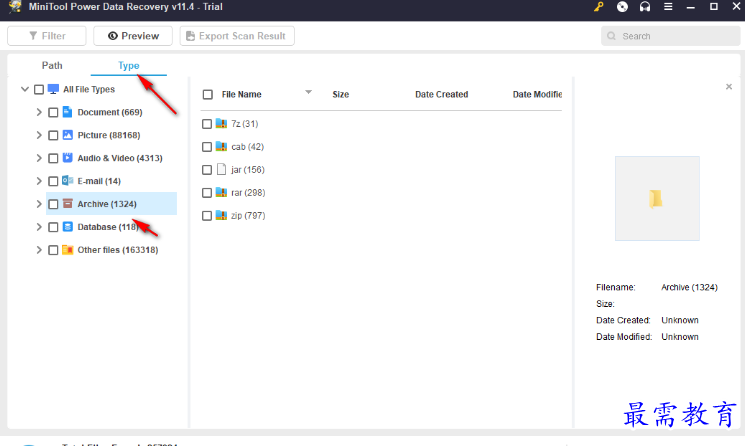Image resolution: width=745 pixels, height=446 pixels.
Task: Click the Picture type icon
Action: pyautogui.click(x=67, y=135)
